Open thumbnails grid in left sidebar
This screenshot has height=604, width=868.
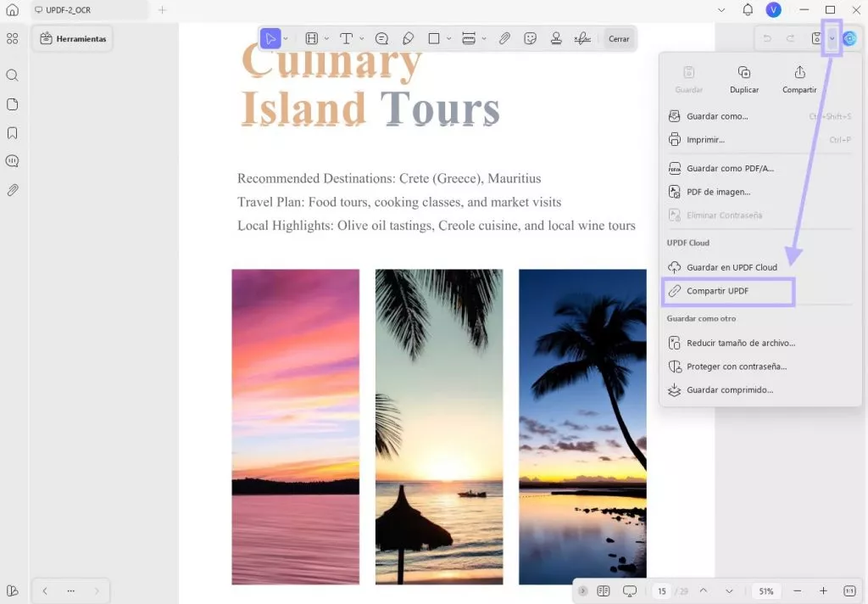(x=12, y=39)
